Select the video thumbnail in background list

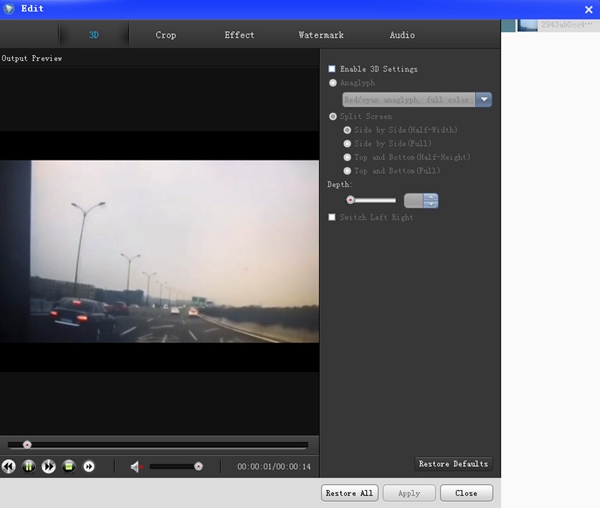(x=527, y=26)
